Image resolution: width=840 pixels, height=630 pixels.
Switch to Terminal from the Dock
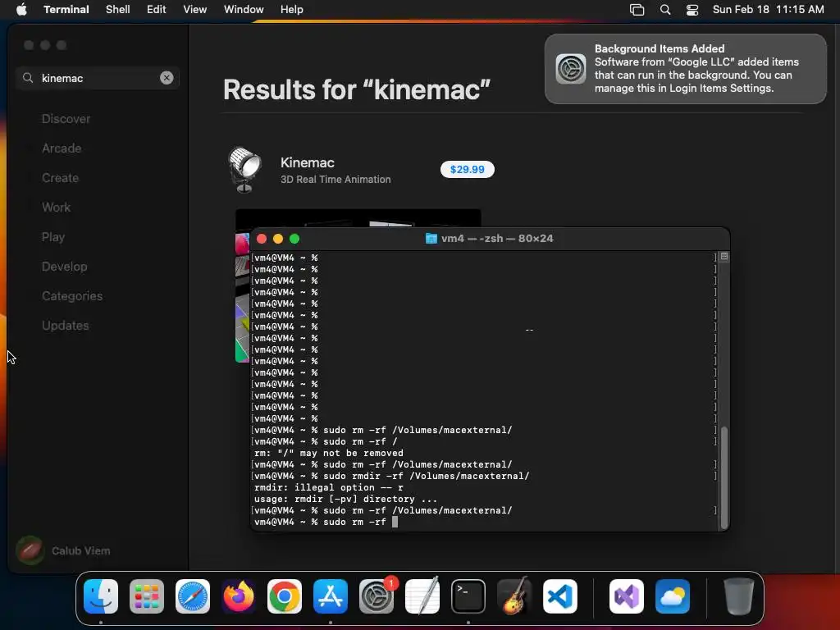(468, 596)
